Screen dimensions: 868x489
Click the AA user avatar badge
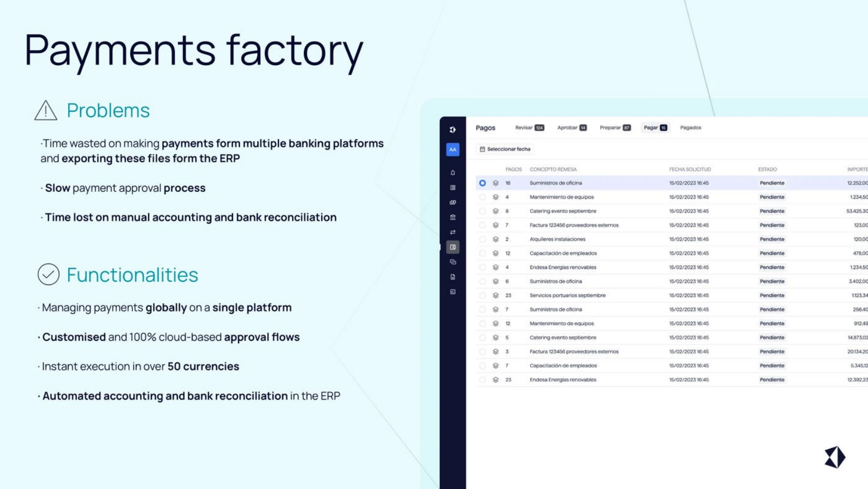click(453, 149)
